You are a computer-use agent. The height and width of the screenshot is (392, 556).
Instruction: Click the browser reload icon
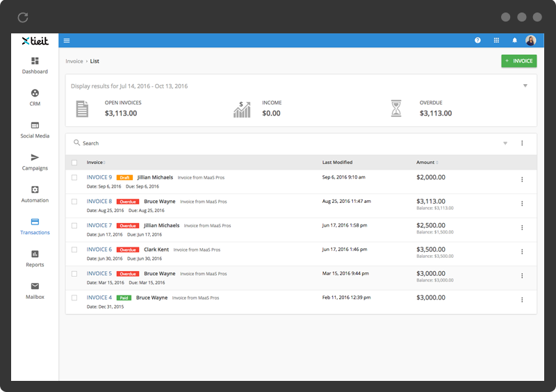[23, 17]
